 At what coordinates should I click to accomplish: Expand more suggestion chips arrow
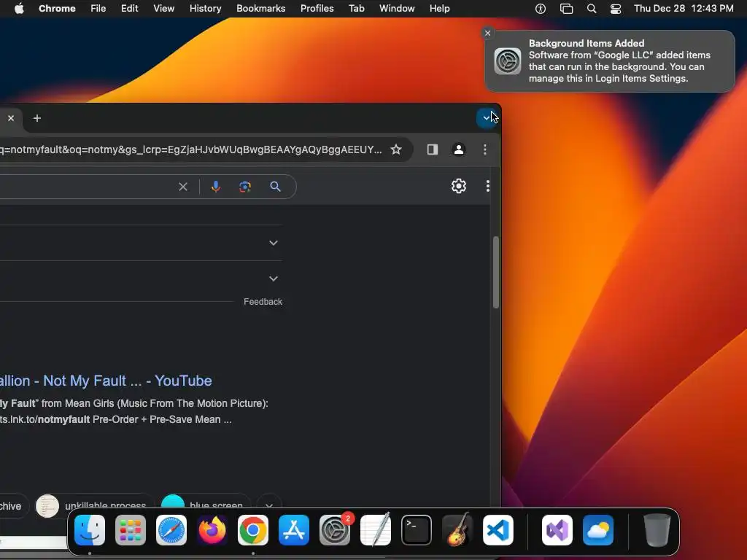(x=269, y=506)
